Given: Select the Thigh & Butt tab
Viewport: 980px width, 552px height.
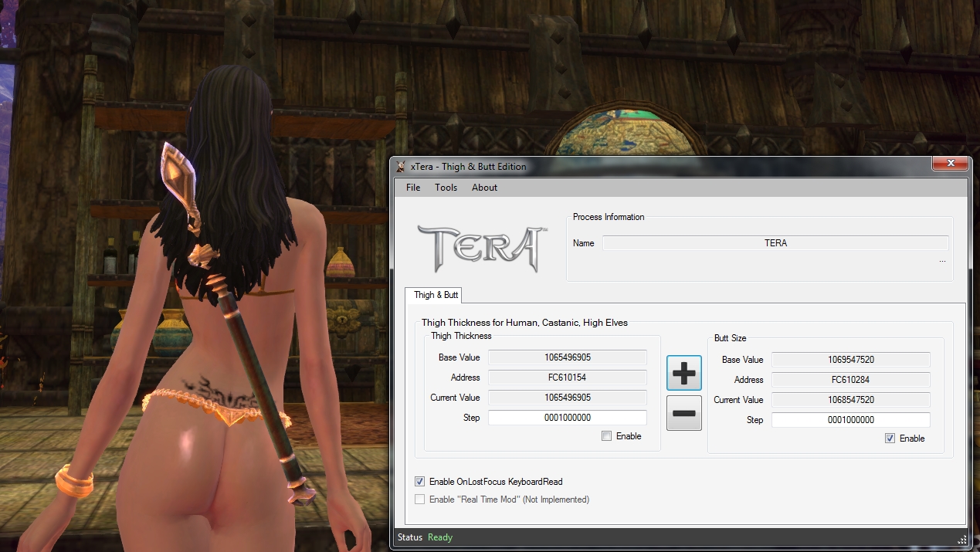Looking at the screenshot, I should click(436, 295).
